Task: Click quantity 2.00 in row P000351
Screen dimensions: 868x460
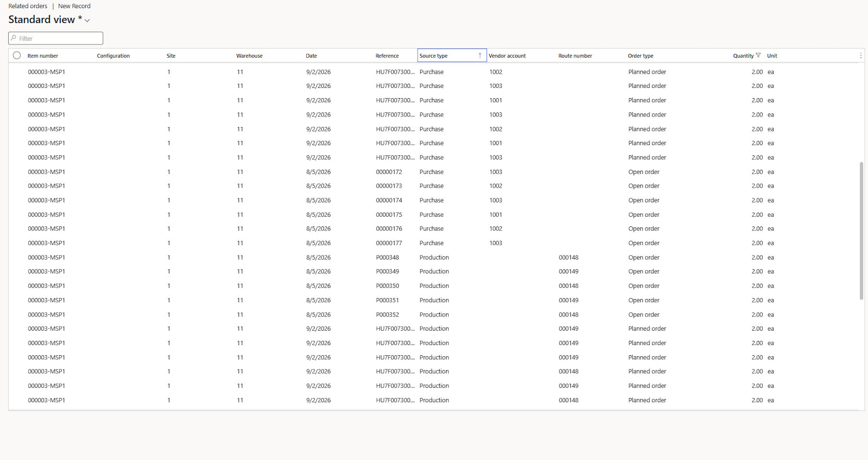Action: click(757, 300)
